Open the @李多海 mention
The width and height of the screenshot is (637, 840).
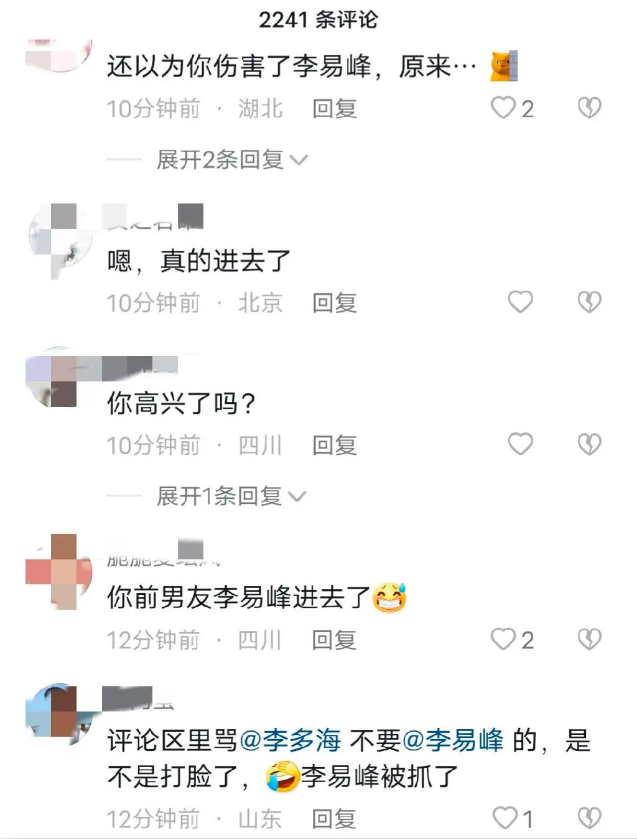click(x=290, y=740)
